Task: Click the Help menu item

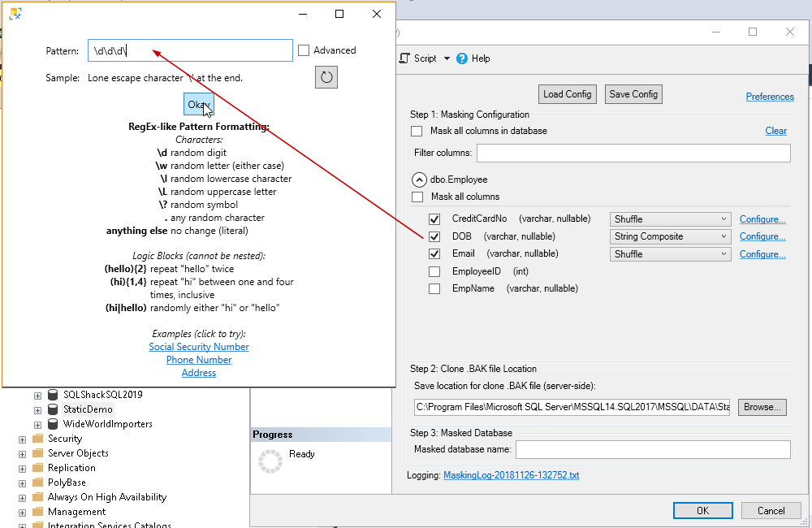Action: pos(481,58)
